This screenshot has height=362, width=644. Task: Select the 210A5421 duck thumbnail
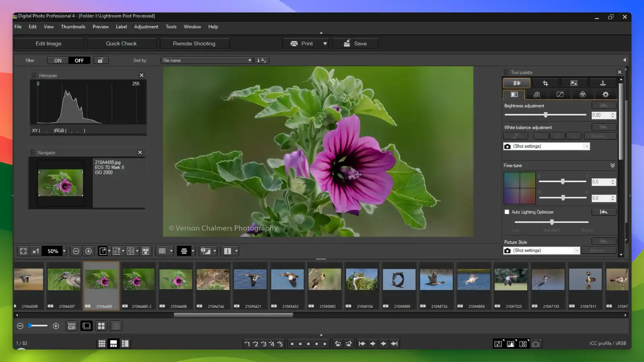click(250, 279)
